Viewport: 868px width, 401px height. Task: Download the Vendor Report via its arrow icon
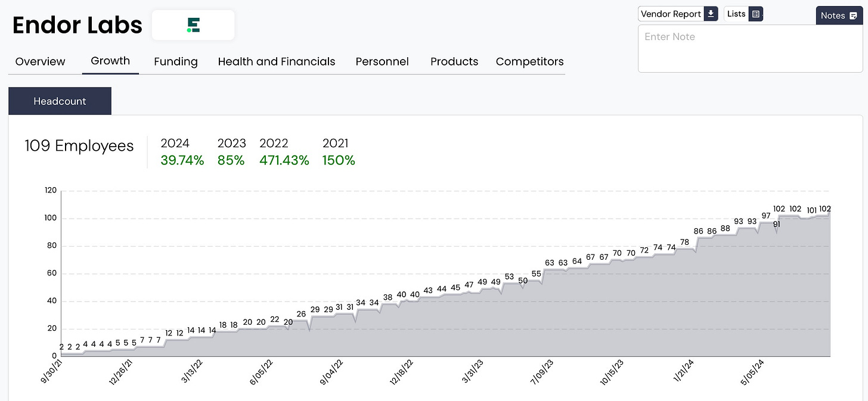click(711, 14)
